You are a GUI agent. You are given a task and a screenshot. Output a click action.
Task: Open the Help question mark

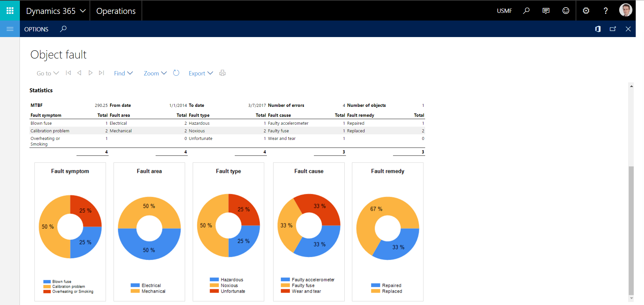(x=606, y=10)
